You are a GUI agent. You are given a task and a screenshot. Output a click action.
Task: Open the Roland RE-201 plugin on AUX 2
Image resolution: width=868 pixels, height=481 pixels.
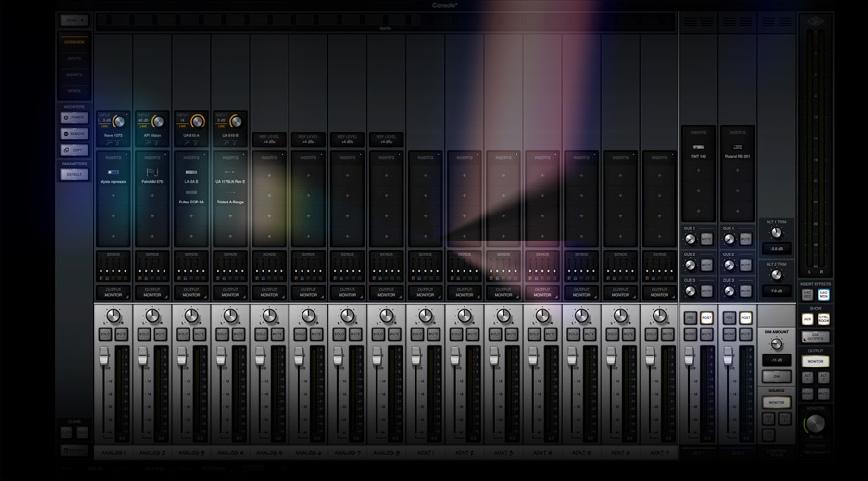coord(737,147)
